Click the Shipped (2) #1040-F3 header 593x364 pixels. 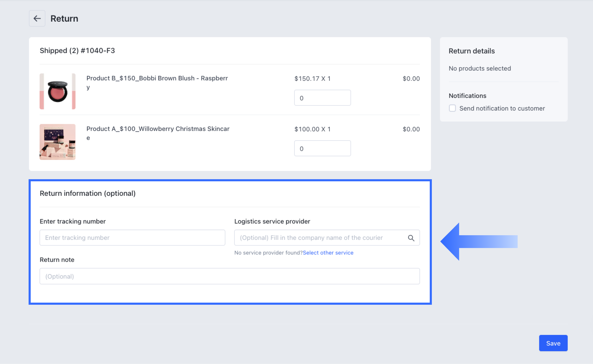click(77, 51)
